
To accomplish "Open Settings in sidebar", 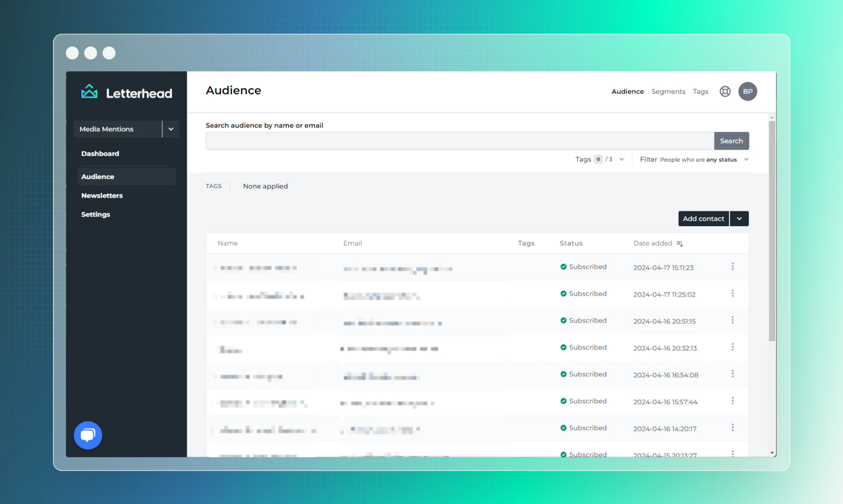I will [96, 214].
